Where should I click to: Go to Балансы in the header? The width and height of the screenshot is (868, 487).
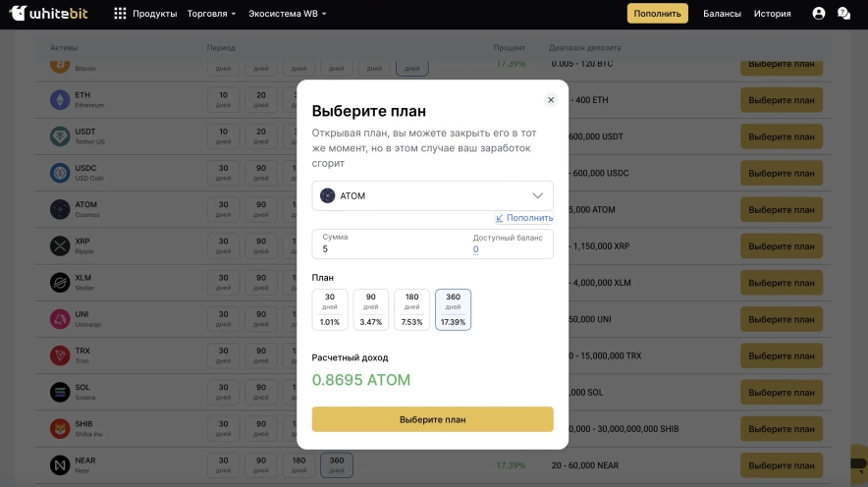coord(722,14)
